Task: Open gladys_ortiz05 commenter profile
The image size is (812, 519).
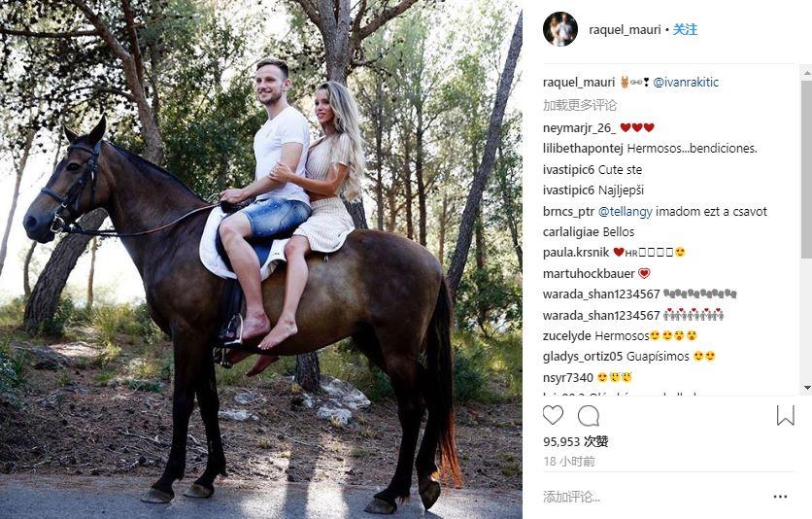Action: pos(583,357)
